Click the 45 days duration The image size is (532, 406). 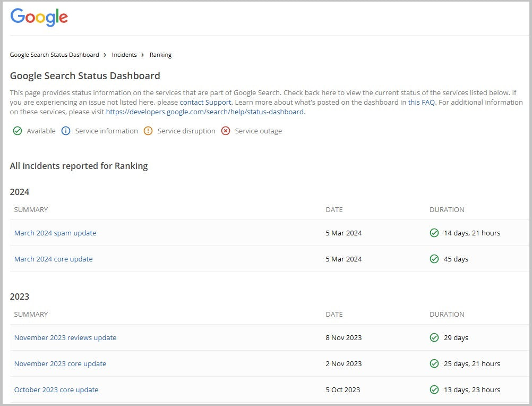[456, 259]
